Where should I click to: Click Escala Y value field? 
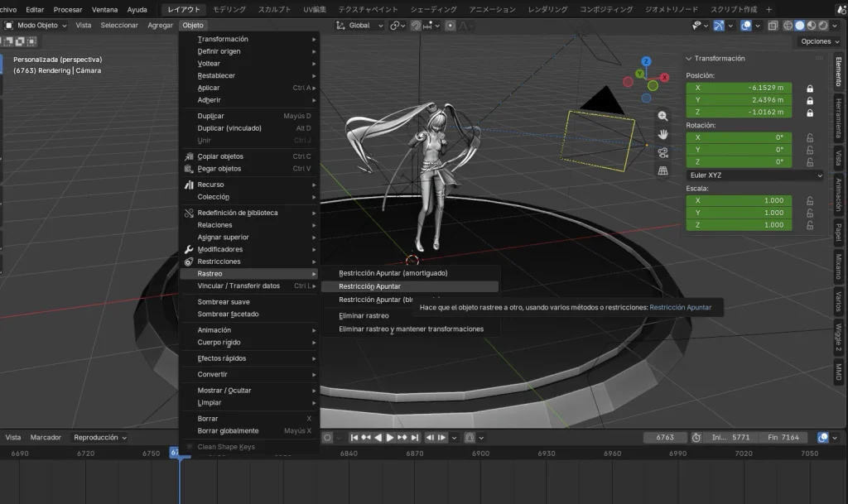click(x=739, y=213)
